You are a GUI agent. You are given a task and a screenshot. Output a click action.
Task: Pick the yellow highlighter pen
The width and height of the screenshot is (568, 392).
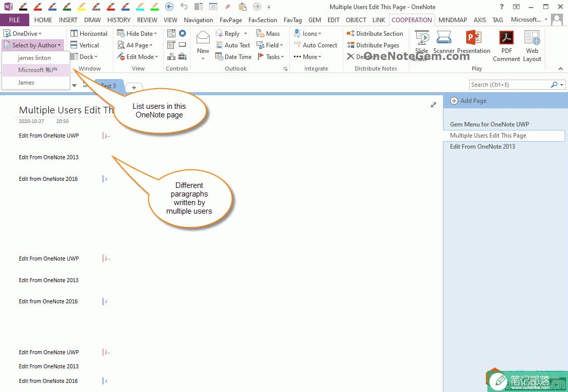click(x=82, y=7)
